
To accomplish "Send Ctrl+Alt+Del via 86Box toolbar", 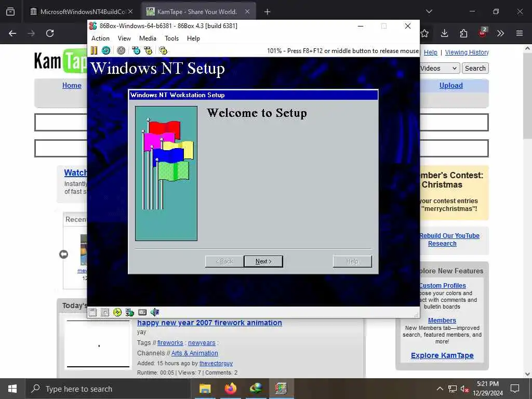I will 136,50.
